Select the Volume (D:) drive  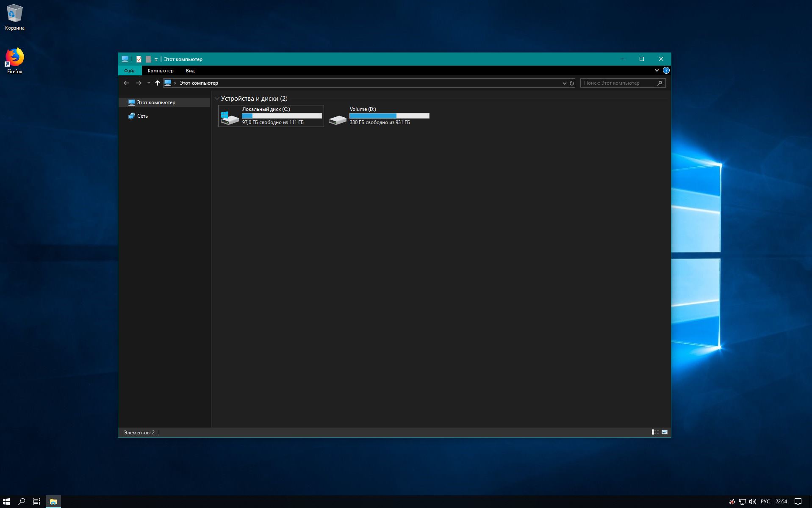(x=379, y=116)
